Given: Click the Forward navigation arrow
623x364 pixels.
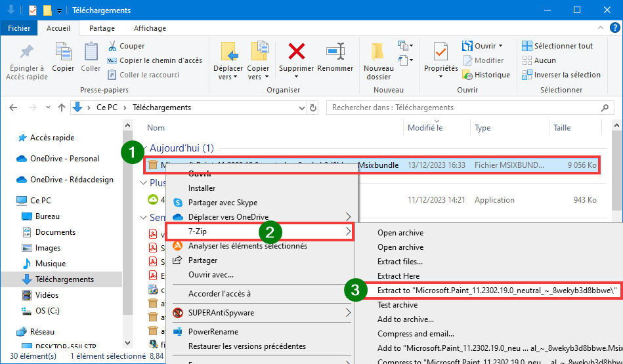Looking at the screenshot, I should pos(33,108).
